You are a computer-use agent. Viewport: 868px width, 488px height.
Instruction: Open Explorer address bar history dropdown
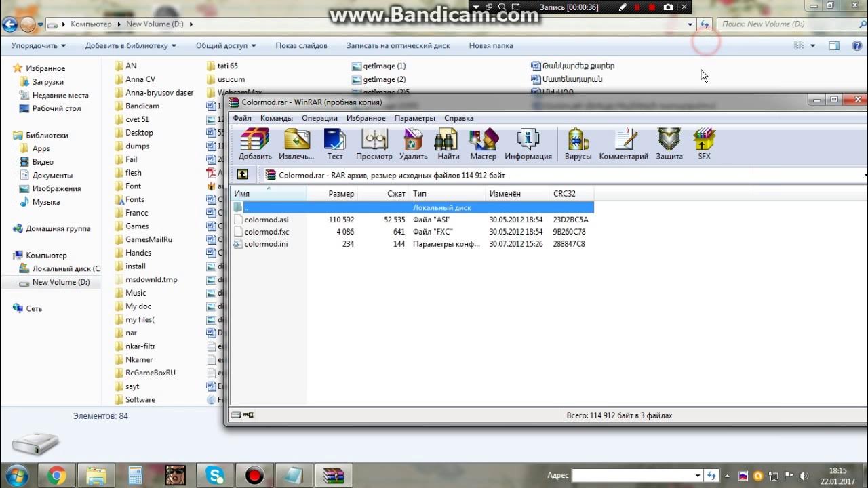click(690, 24)
